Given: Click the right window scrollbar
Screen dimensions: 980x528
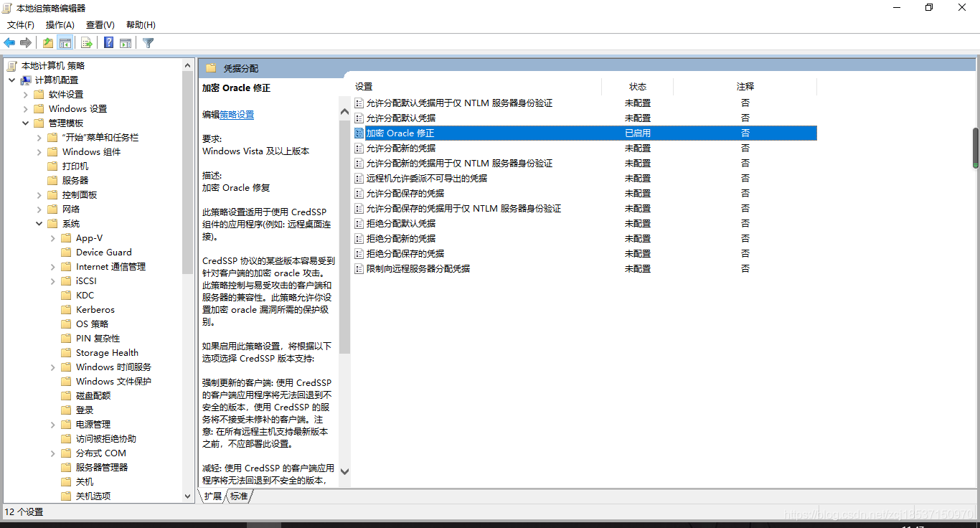Looking at the screenshot, I should [975, 143].
